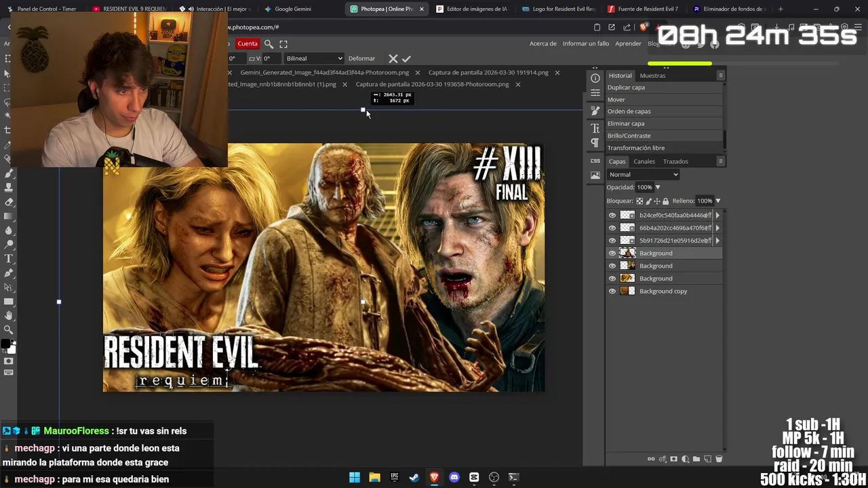Open the Relleno slider arrow

click(x=717, y=201)
